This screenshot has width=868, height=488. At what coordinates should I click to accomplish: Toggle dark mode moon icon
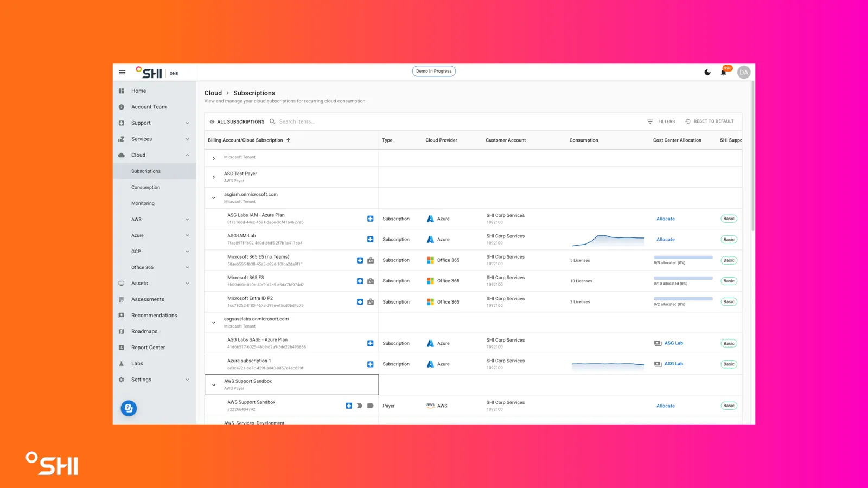[707, 72]
